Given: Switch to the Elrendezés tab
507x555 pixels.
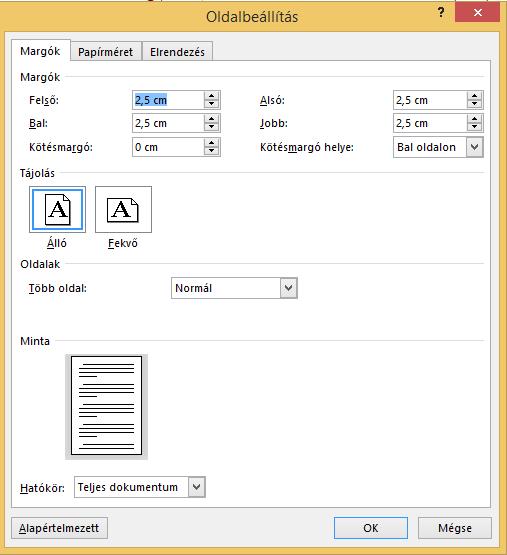Looking at the screenshot, I should click(x=177, y=52).
